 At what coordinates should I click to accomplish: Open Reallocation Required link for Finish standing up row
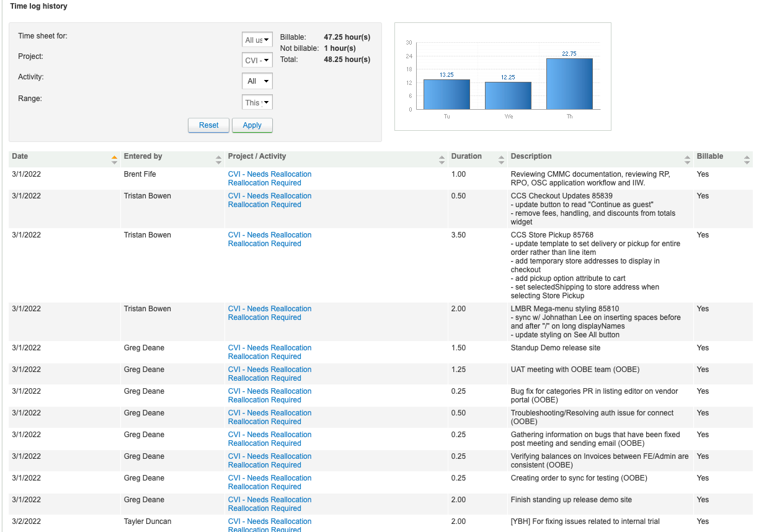coord(265,508)
